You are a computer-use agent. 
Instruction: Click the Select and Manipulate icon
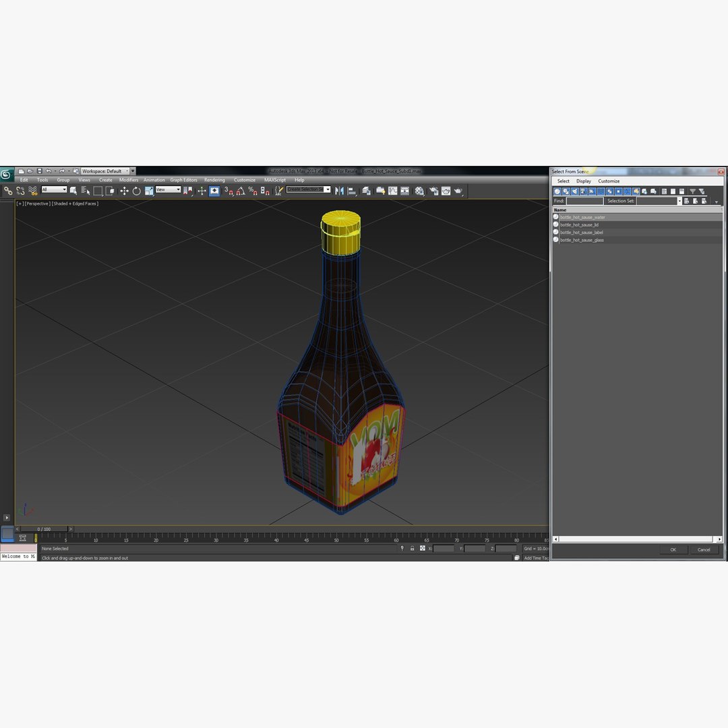pos(202,191)
